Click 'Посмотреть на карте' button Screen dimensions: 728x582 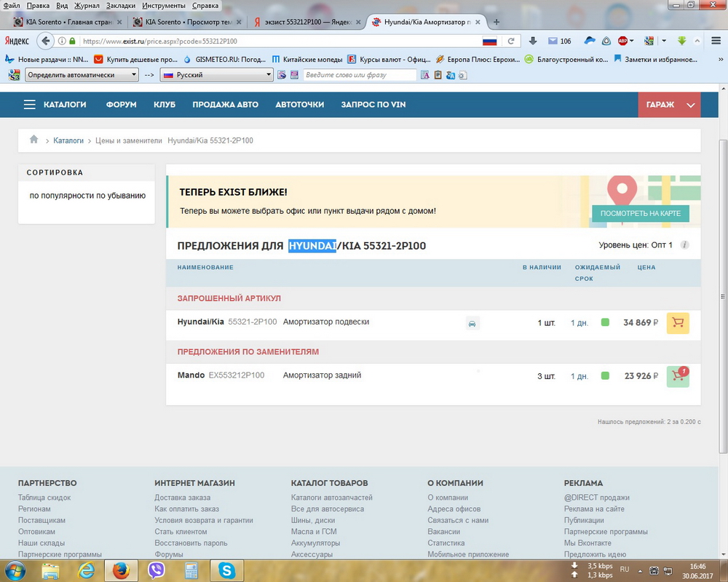(x=640, y=213)
